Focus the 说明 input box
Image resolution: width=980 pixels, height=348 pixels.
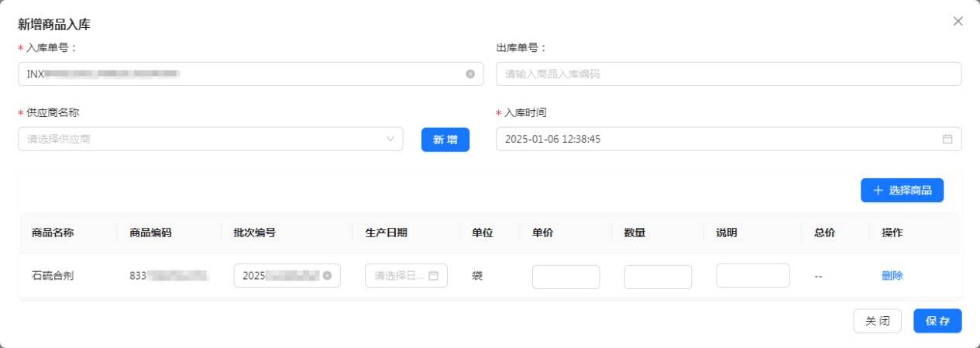[x=753, y=276]
